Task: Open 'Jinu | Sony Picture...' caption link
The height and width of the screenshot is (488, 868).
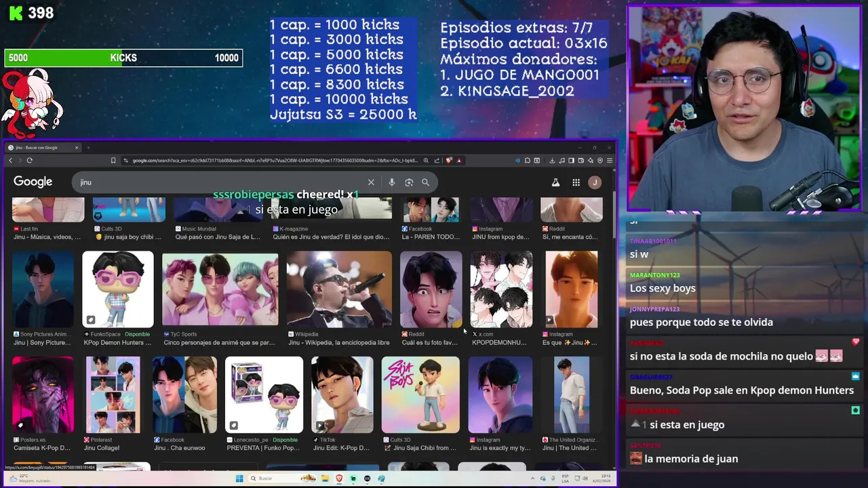Action: click(42, 343)
